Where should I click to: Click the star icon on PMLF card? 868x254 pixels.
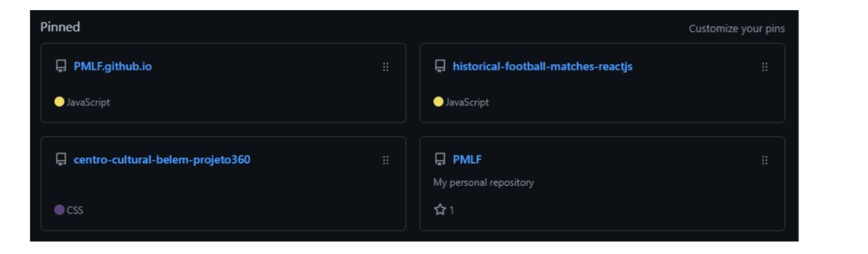[x=440, y=210]
